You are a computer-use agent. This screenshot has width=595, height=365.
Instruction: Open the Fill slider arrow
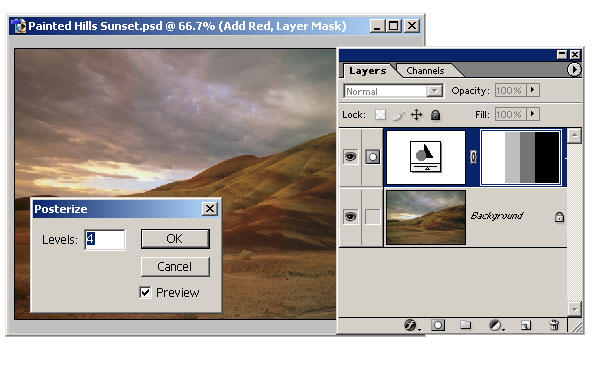(x=533, y=114)
